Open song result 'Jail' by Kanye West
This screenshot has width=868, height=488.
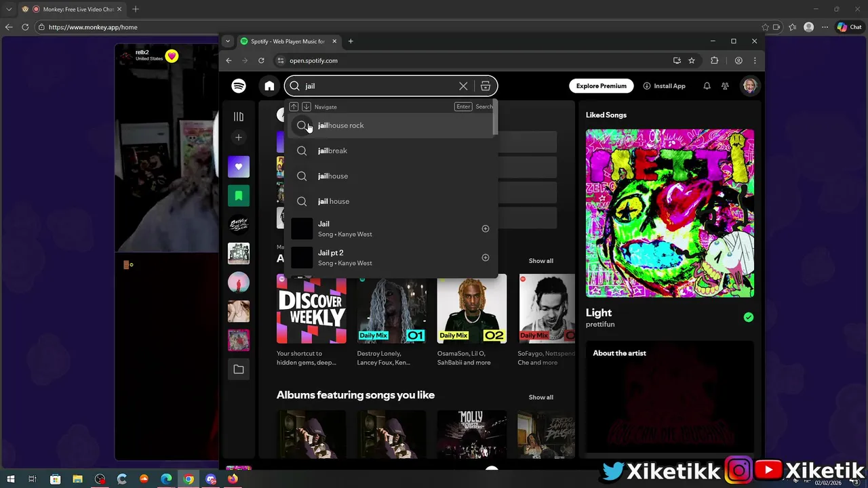click(390, 228)
